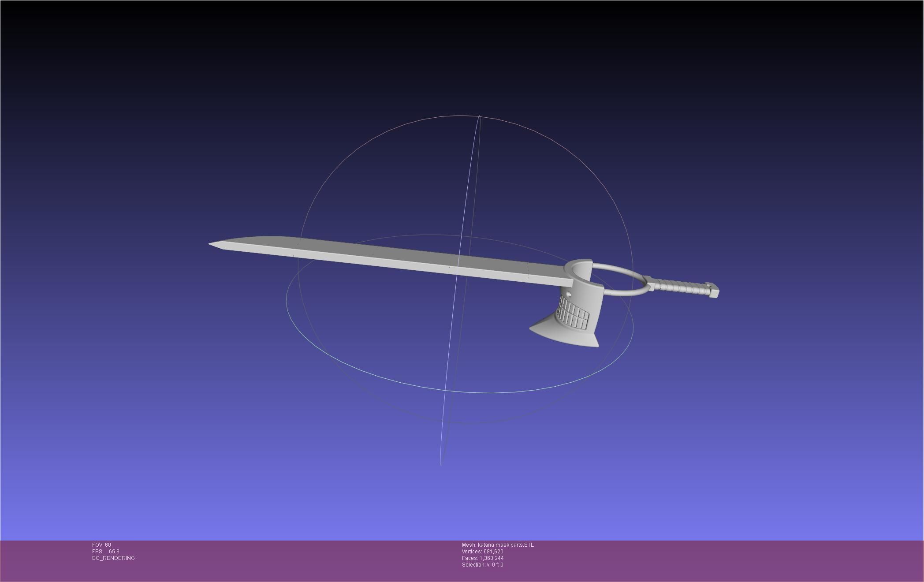Click the BO_RENDERING status label
This screenshot has width=924, height=582.
pos(113,558)
